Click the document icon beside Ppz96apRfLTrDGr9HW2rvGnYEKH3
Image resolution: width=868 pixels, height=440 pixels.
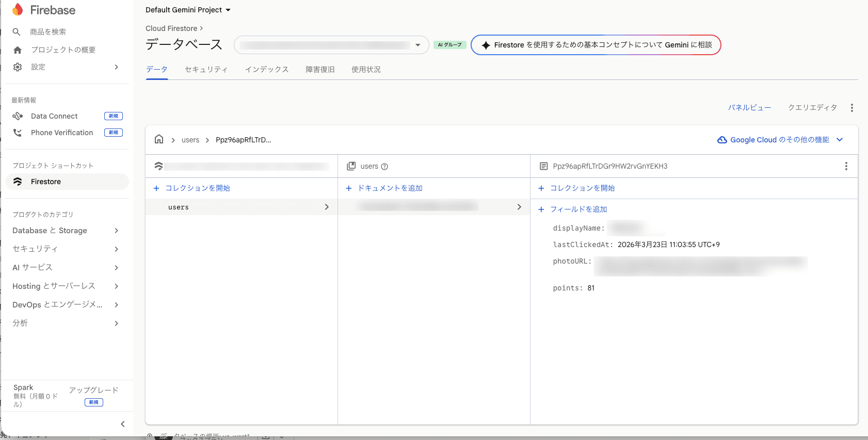[x=543, y=166]
